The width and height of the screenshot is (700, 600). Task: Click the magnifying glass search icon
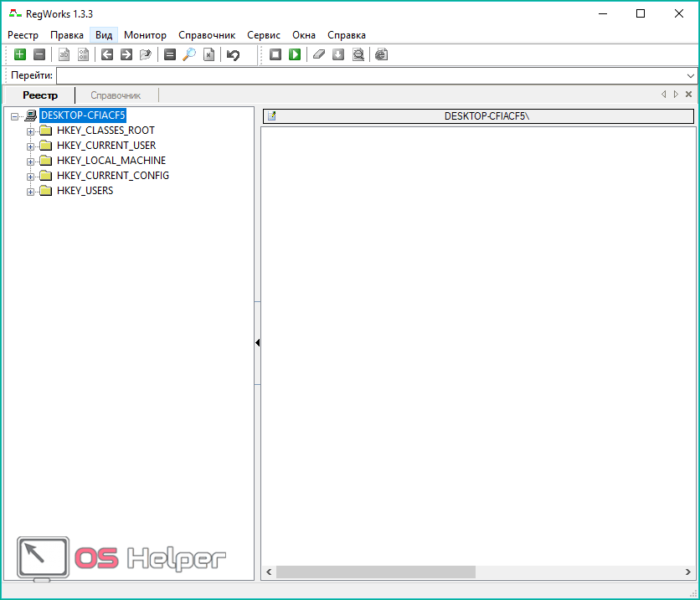(189, 55)
